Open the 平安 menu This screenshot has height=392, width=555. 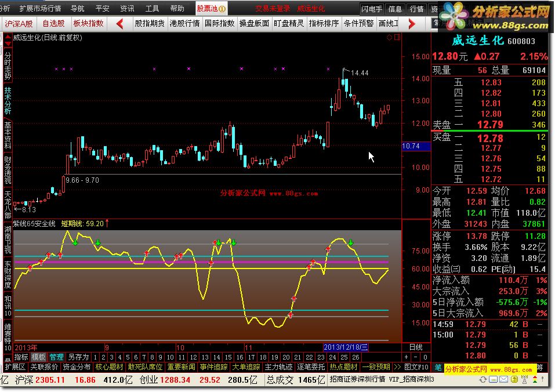[102, 9]
